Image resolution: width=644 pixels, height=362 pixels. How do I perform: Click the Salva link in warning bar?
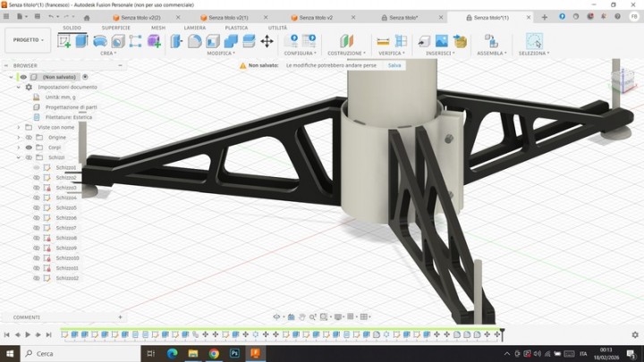click(394, 65)
